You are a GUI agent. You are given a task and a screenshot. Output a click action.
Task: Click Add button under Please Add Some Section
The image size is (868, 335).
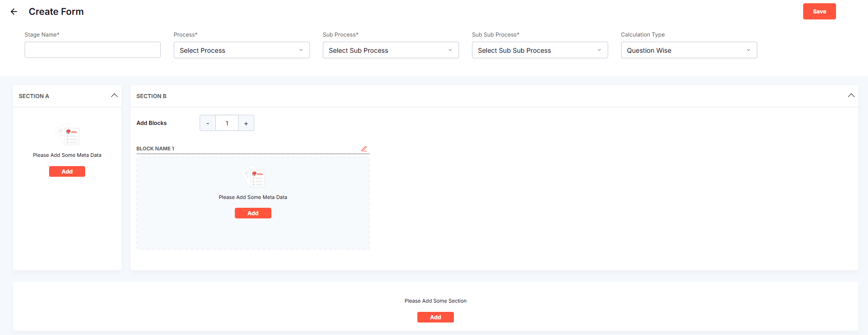pos(435,317)
